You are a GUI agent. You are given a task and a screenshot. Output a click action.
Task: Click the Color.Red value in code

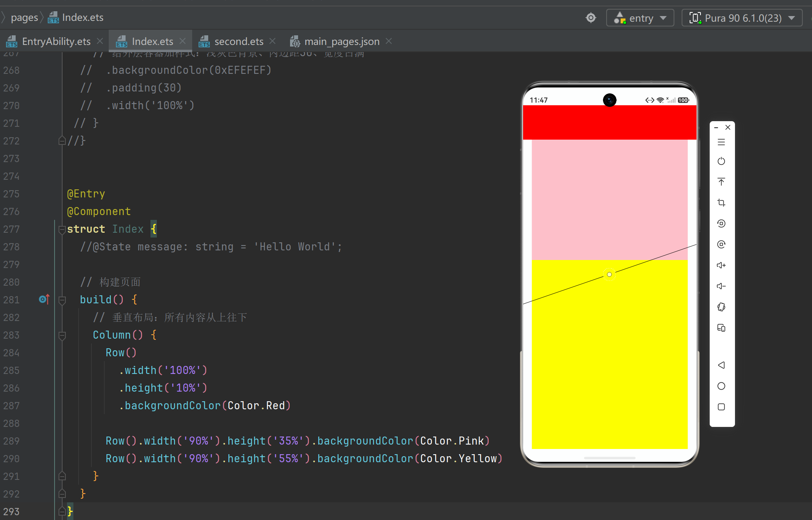(256, 406)
